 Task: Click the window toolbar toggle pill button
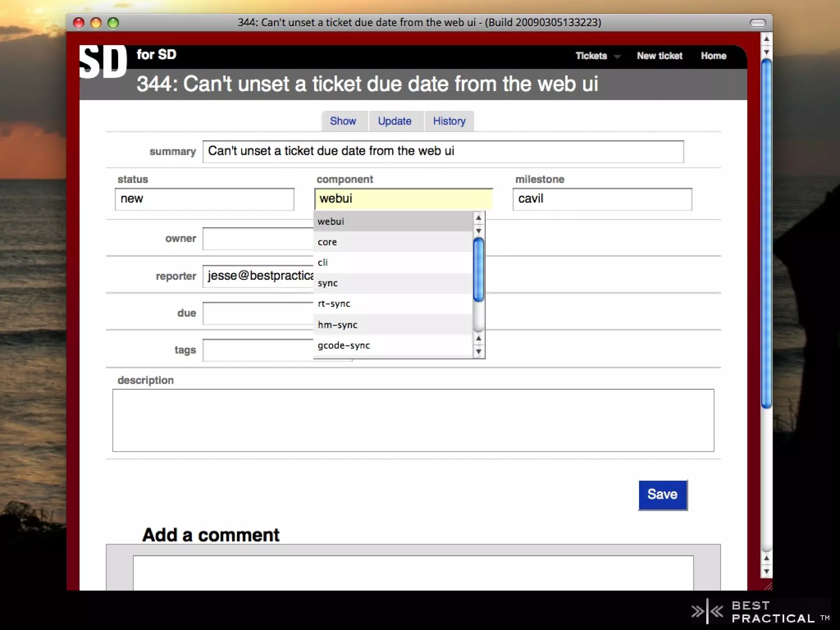pyautogui.click(x=758, y=23)
